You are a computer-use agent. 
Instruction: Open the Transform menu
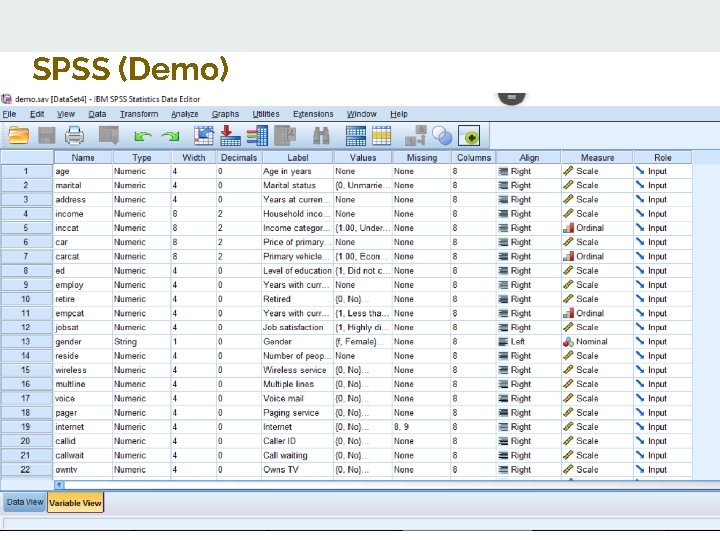click(139, 114)
